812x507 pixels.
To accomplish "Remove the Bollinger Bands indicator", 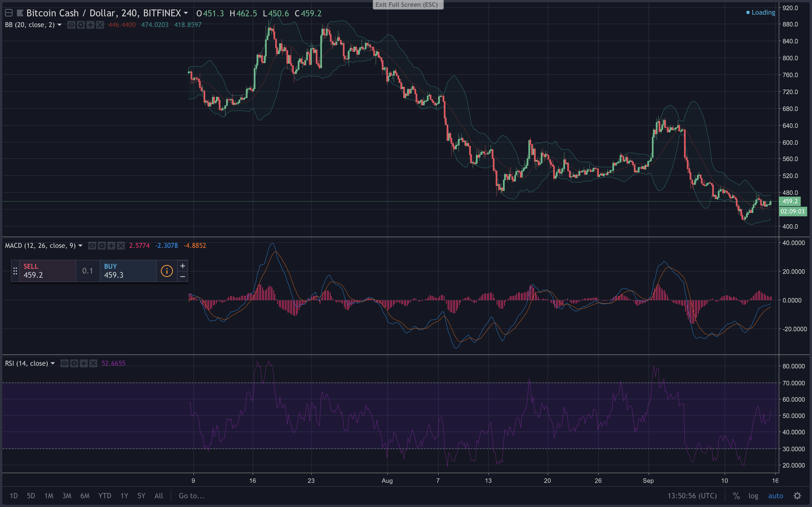I will tap(100, 25).
